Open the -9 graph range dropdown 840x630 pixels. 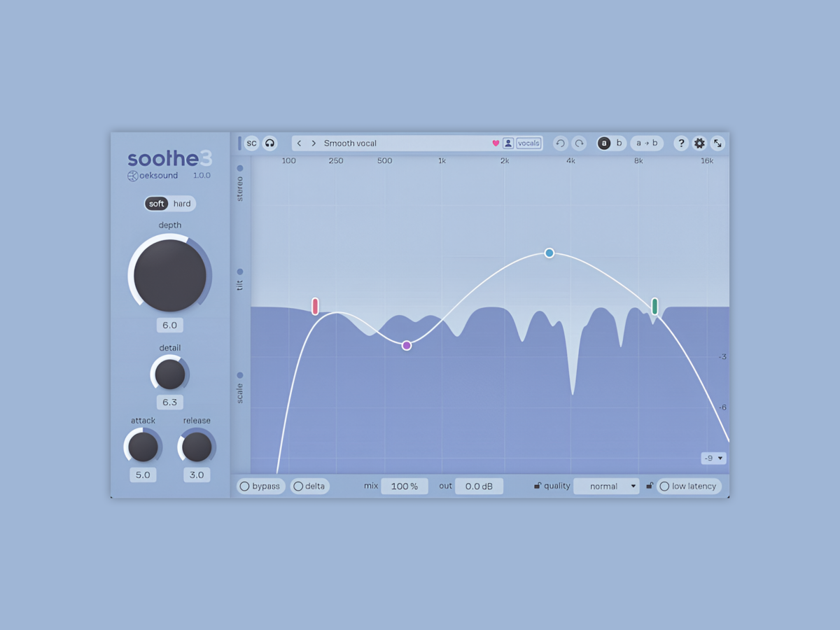[713, 458]
